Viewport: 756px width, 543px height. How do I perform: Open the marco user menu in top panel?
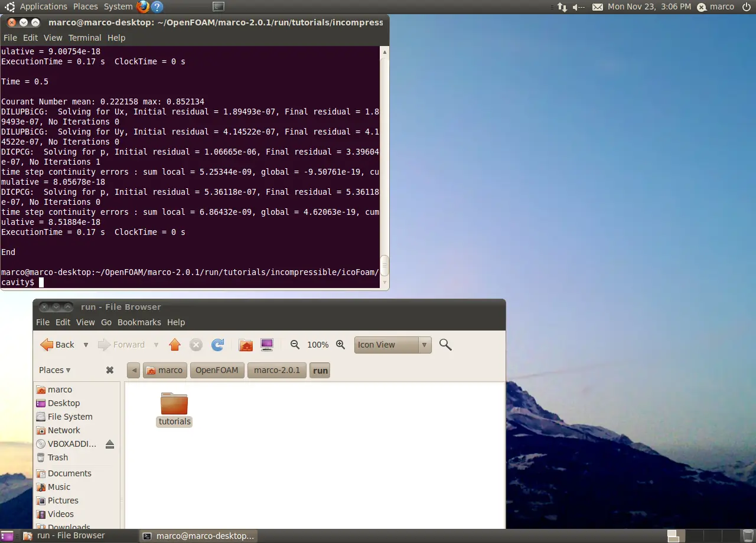715,7
